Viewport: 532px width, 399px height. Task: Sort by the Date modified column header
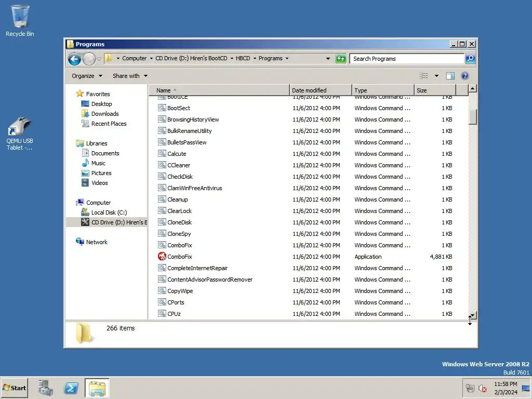(321, 90)
